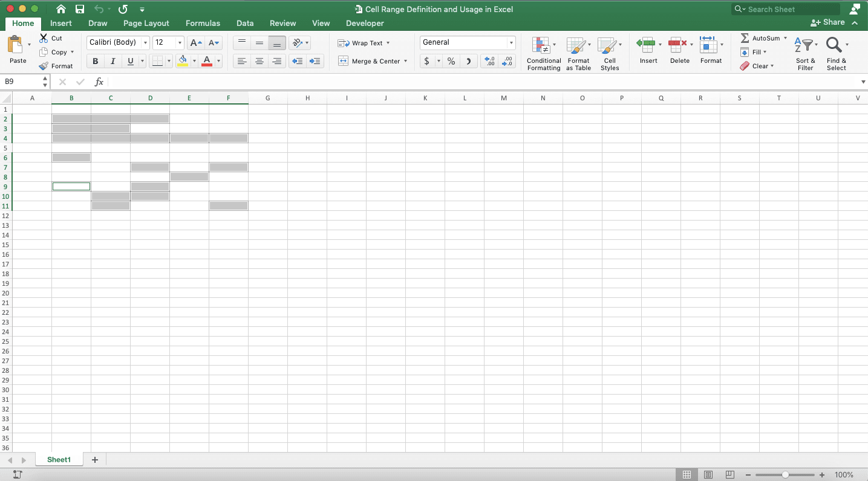868x481 pixels.
Task: Cut the selection with the scissors icon
Action: [x=44, y=38]
